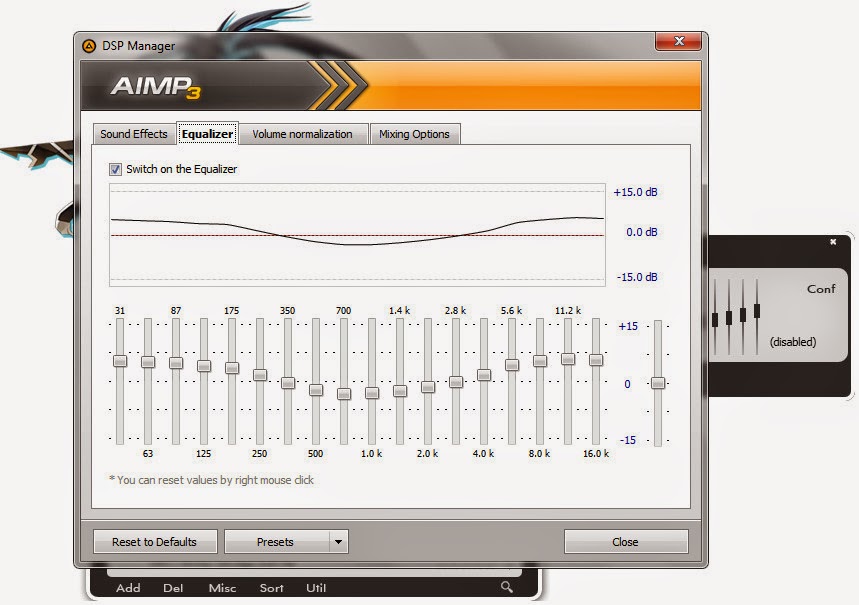Viewport: 859px width, 605px height.
Task: Open the Util toolbar menu
Action: pyautogui.click(x=315, y=588)
